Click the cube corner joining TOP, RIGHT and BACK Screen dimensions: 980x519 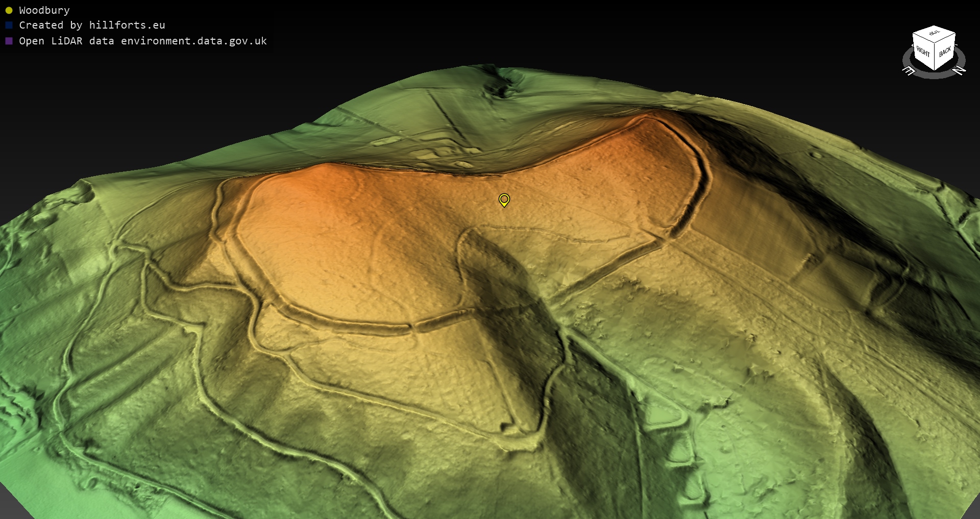pyautogui.click(x=935, y=43)
